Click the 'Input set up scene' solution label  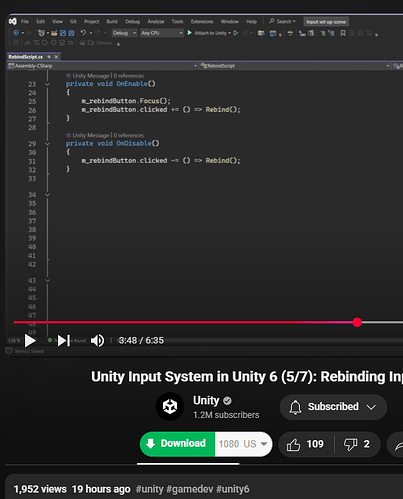coord(326,22)
